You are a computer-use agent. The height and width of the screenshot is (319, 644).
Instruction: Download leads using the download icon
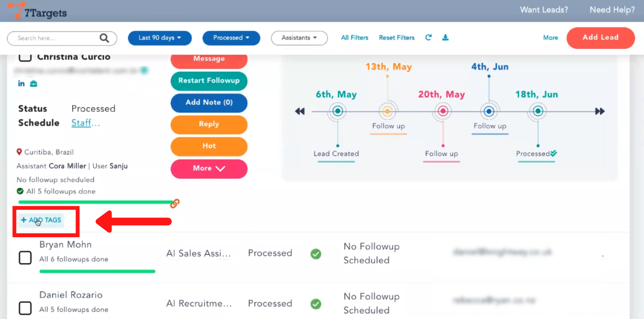445,37
